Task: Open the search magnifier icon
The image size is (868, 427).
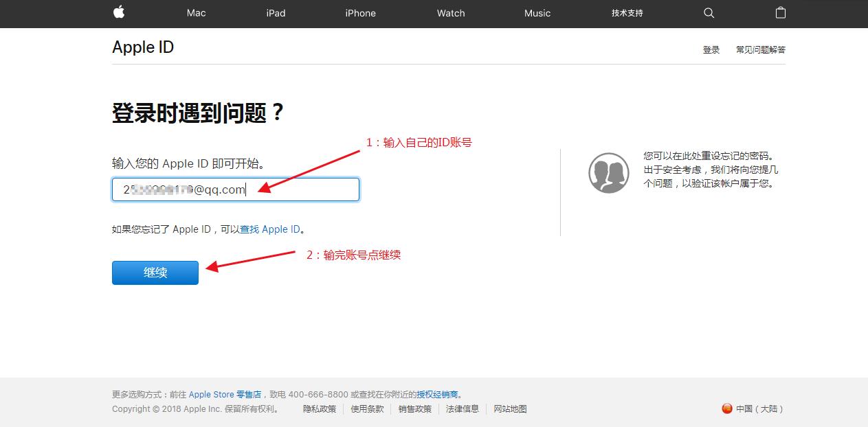Action: (x=709, y=13)
